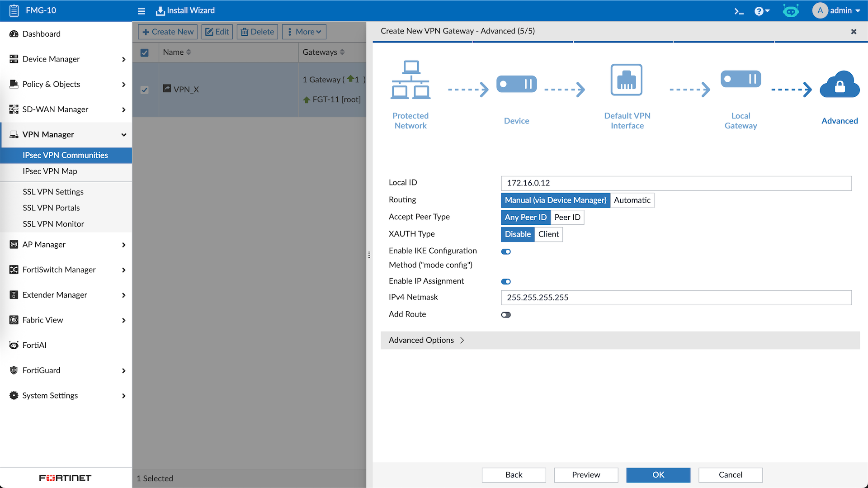This screenshot has height=488, width=868.
Task: Click the FortiAI robot icon in header
Action: (790, 11)
